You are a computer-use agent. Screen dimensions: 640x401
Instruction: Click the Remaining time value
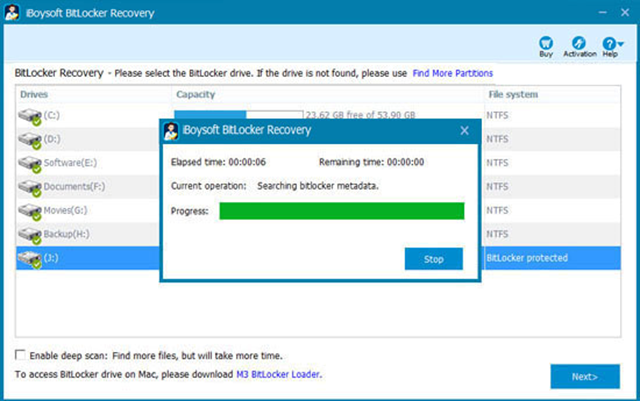point(405,162)
